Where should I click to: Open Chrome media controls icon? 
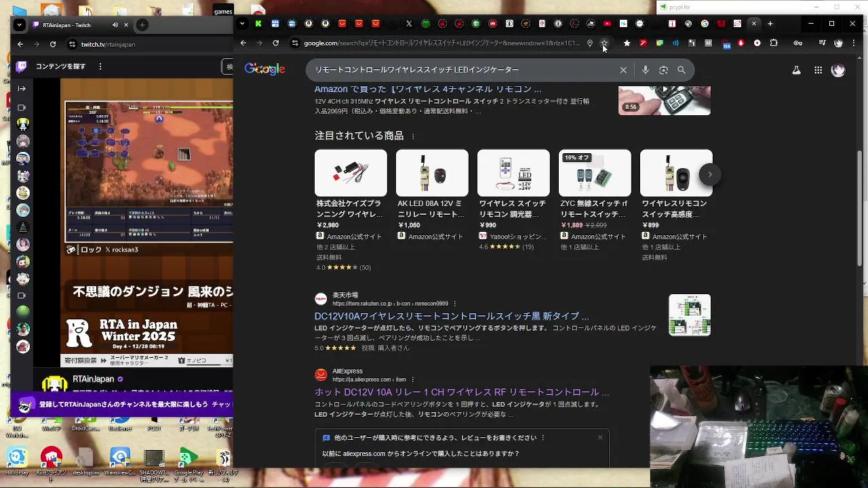[822, 43]
